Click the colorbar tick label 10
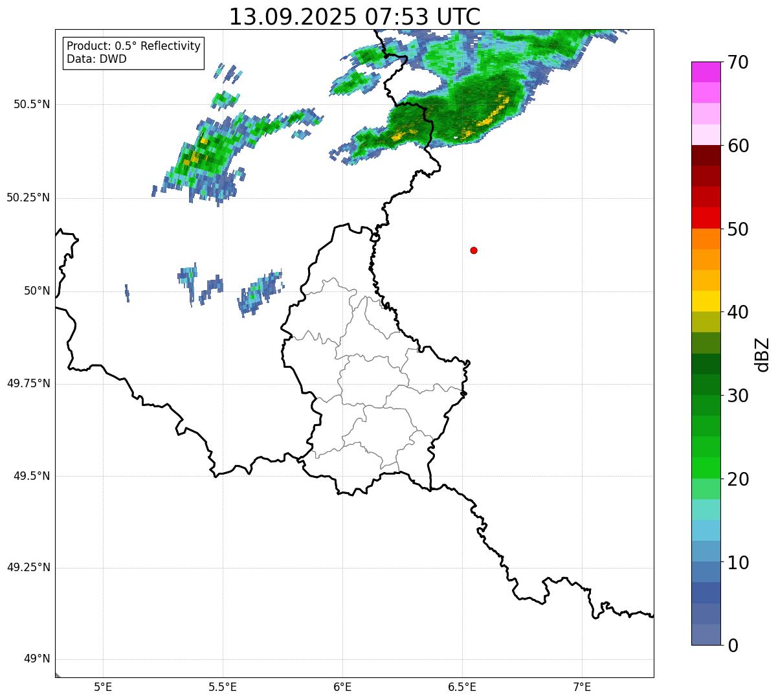 click(x=738, y=563)
